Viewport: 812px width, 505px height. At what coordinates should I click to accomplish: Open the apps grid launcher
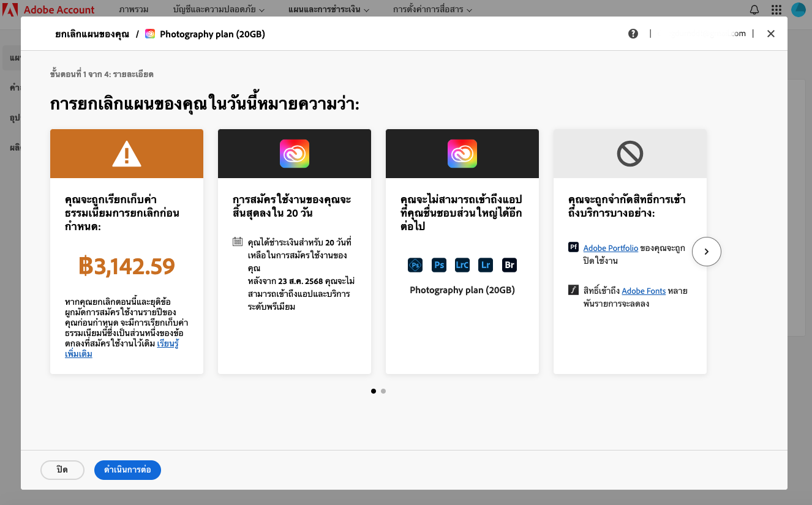tap(776, 10)
